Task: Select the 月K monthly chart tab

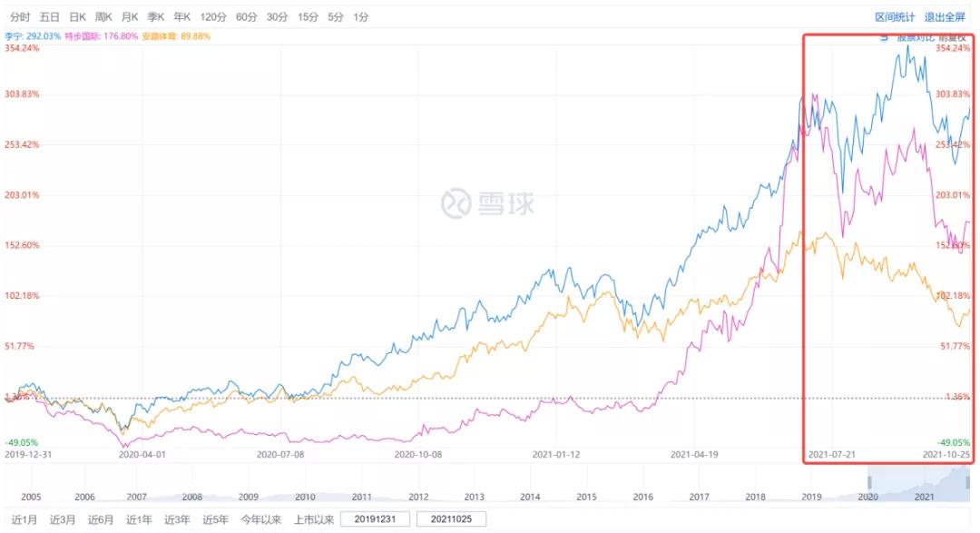Action: coord(130,16)
